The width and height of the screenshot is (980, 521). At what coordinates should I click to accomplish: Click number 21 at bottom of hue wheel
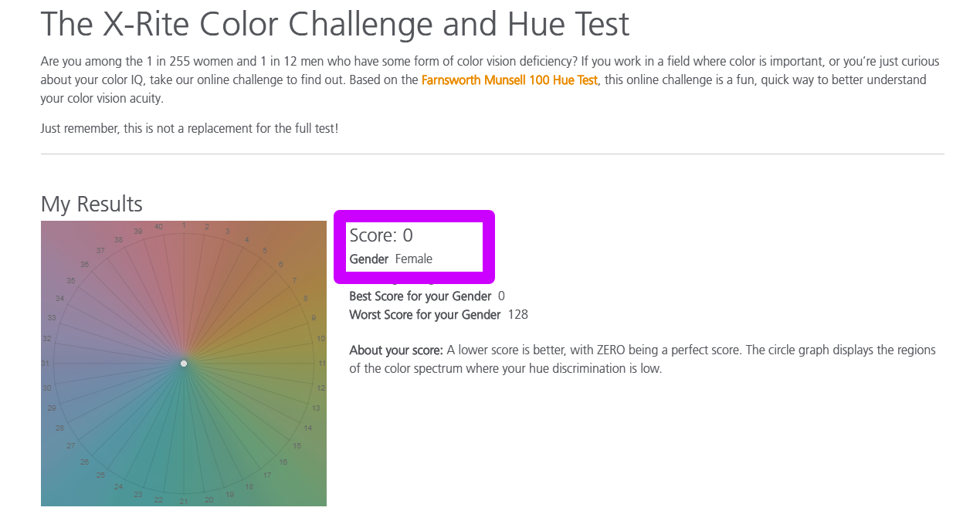[184, 502]
